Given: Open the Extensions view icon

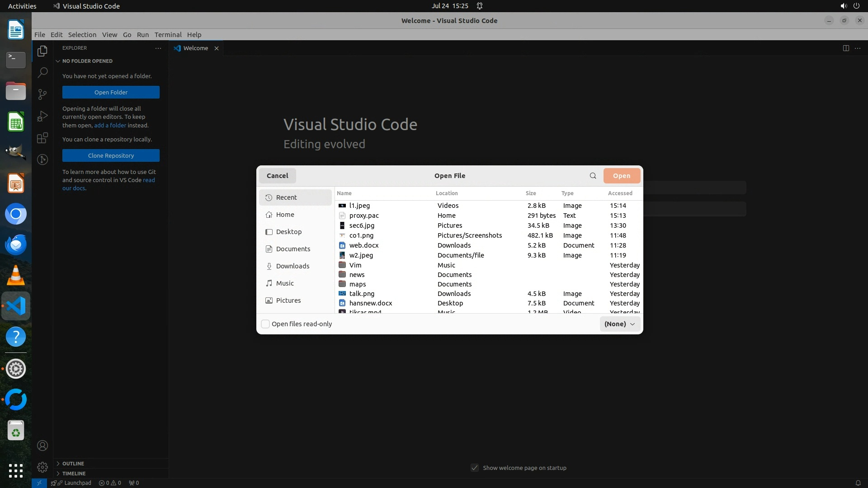Looking at the screenshot, I should [x=42, y=138].
